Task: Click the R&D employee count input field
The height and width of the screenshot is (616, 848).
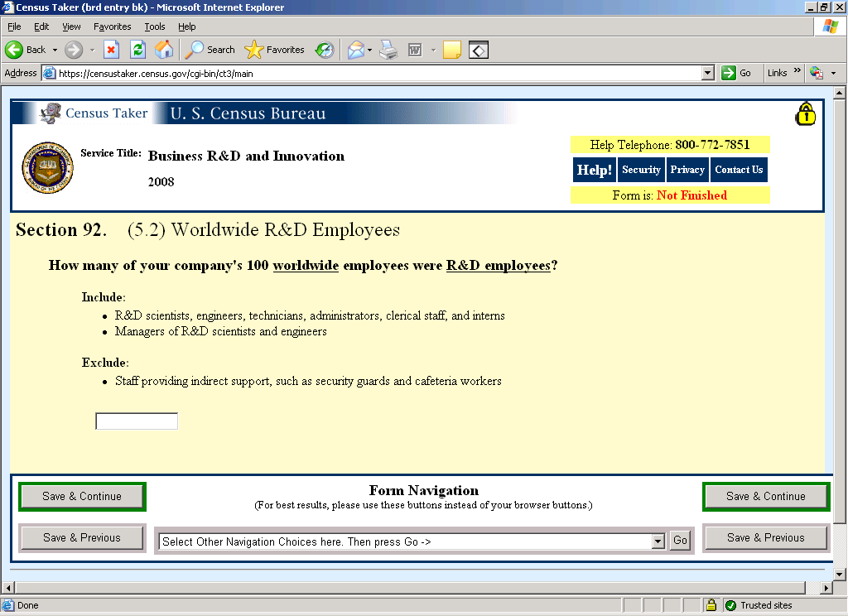Action: pyautogui.click(x=137, y=421)
